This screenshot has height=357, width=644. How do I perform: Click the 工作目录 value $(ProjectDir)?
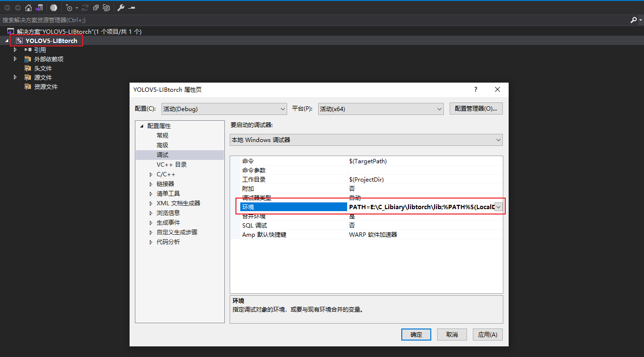[366, 179]
